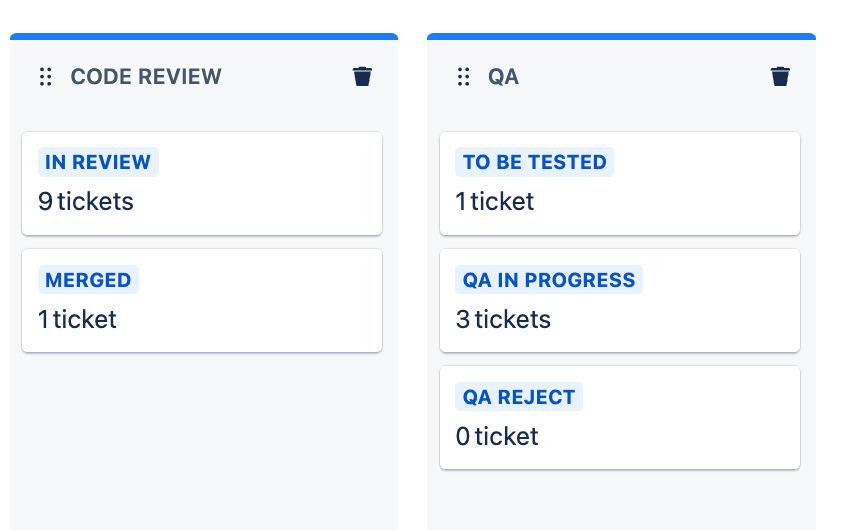Click the TO BE TESTED status label
The width and height of the screenshot is (842, 530).
coord(534,162)
